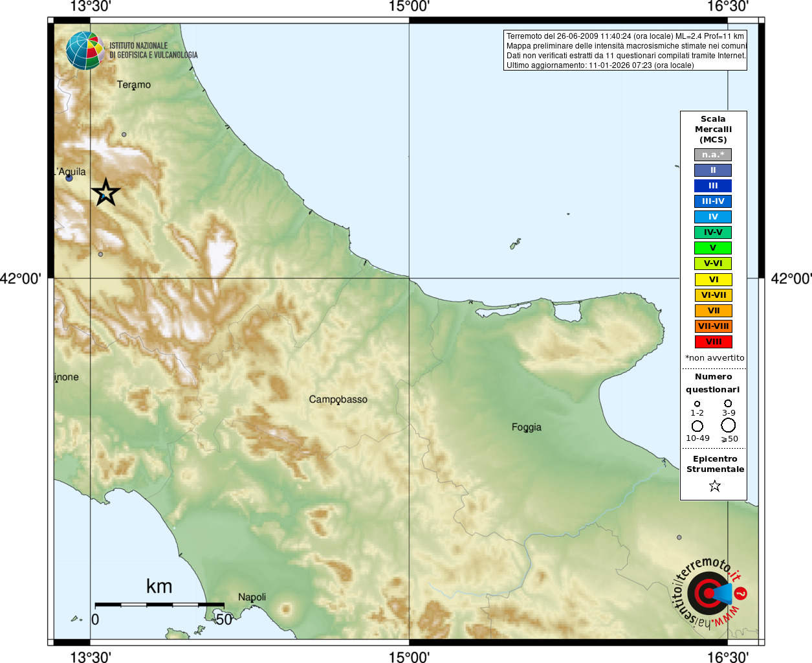The image size is (812, 663).
Task: Click the Campobasso city label
Action: [338, 399]
